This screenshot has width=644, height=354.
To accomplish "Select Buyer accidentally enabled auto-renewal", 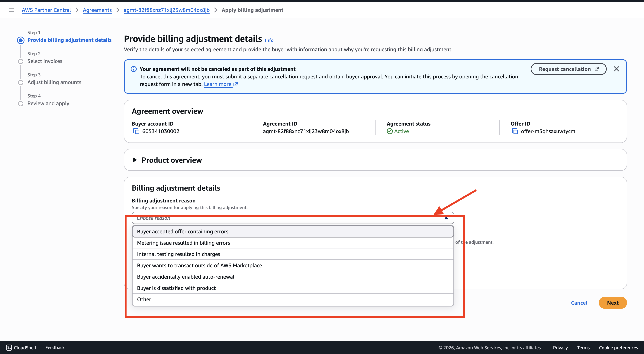I will [293, 277].
